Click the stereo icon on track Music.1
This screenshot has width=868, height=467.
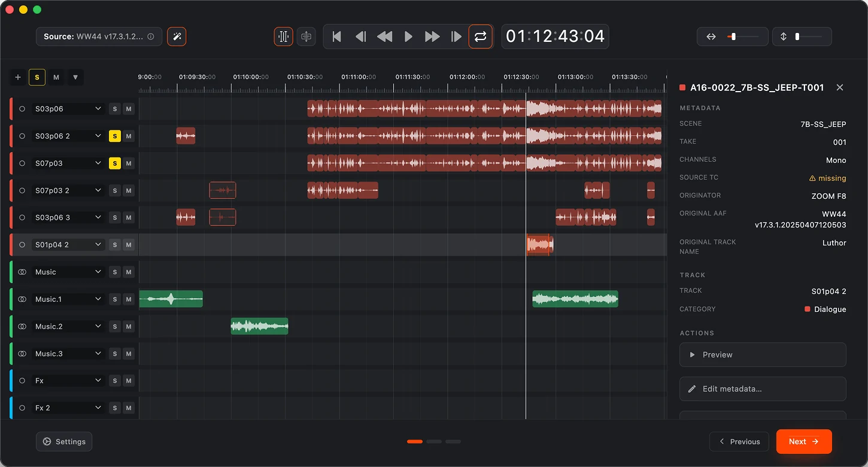[x=22, y=299]
